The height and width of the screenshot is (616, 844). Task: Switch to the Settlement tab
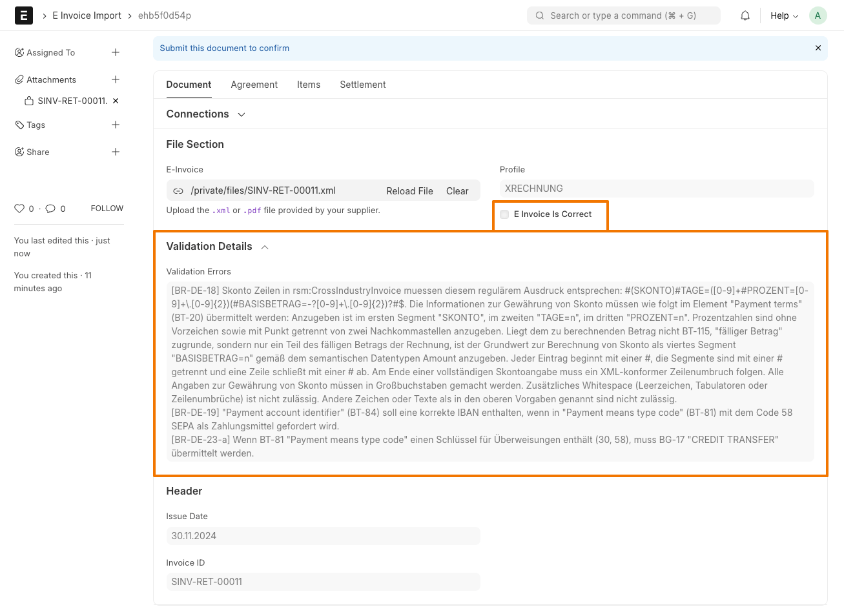tap(363, 85)
